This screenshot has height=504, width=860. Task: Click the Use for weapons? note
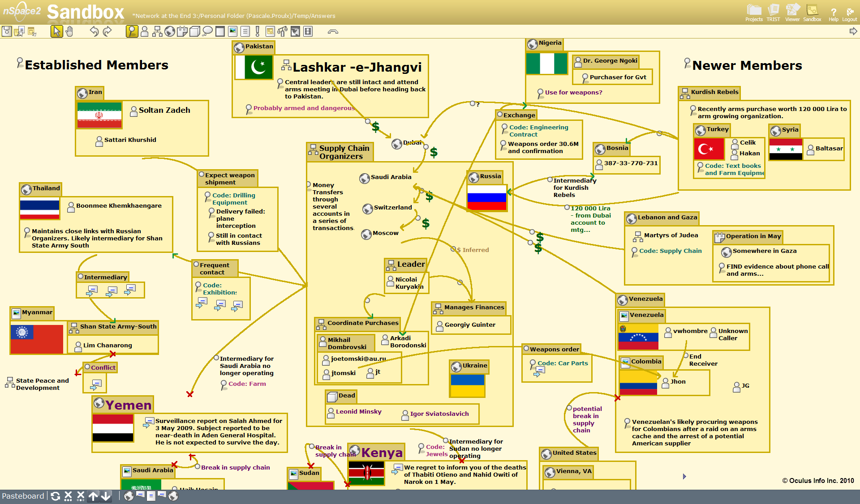point(569,93)
